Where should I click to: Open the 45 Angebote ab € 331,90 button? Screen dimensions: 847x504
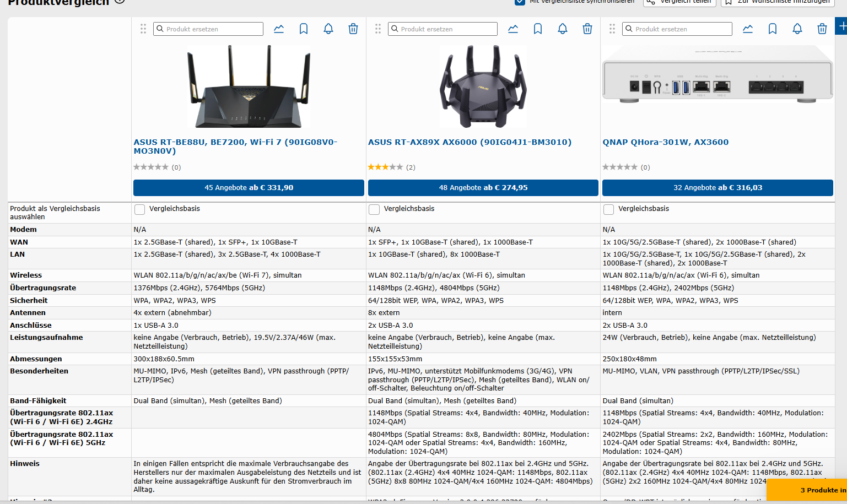[x=249, y=188]
